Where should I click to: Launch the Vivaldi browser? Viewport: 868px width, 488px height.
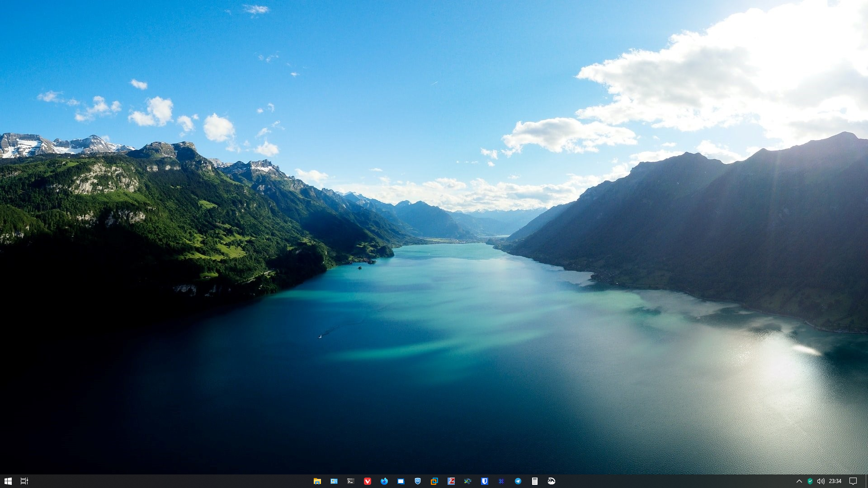coord(368,481)
